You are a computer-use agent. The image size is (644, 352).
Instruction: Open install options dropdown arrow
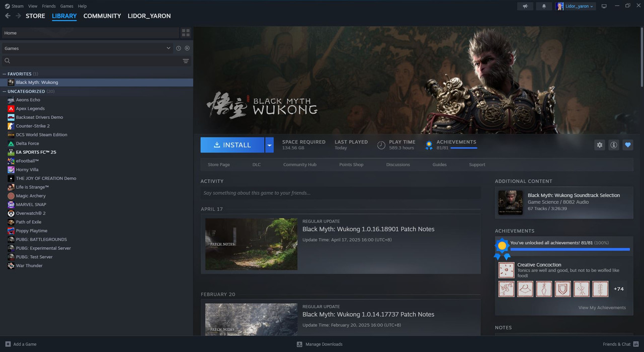[x=270, y=145]
